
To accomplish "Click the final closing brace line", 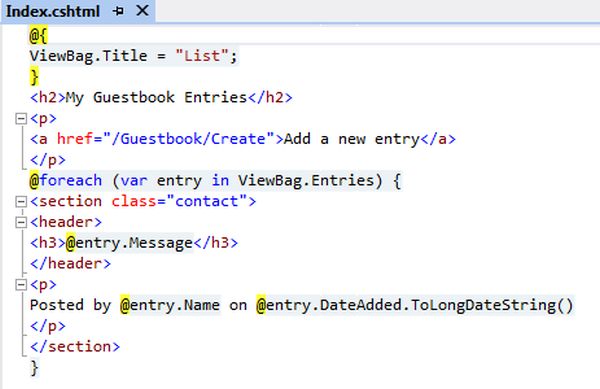I will [x=34, y=368].
